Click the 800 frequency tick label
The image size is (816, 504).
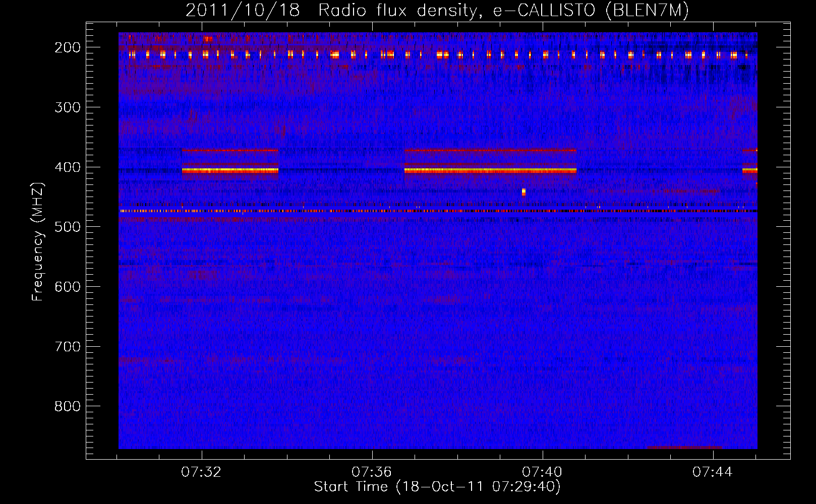pyautogui.click(x=68, y=406)
